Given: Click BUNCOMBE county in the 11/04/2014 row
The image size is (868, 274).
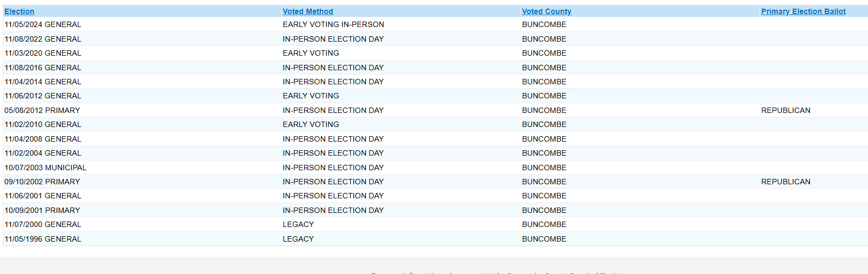Looking at the screenshot, I should coord(544,82).
